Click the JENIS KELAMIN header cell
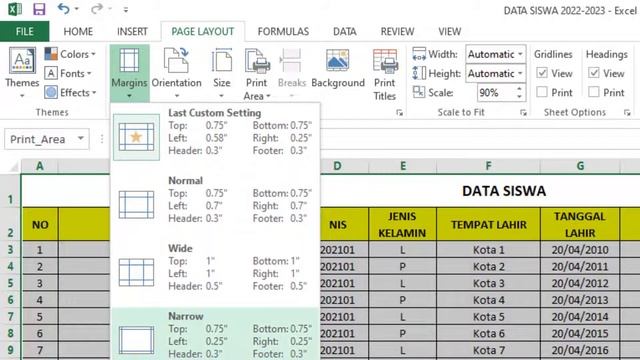This screenshot has width=640, height=360. click(x=402, y=224)
